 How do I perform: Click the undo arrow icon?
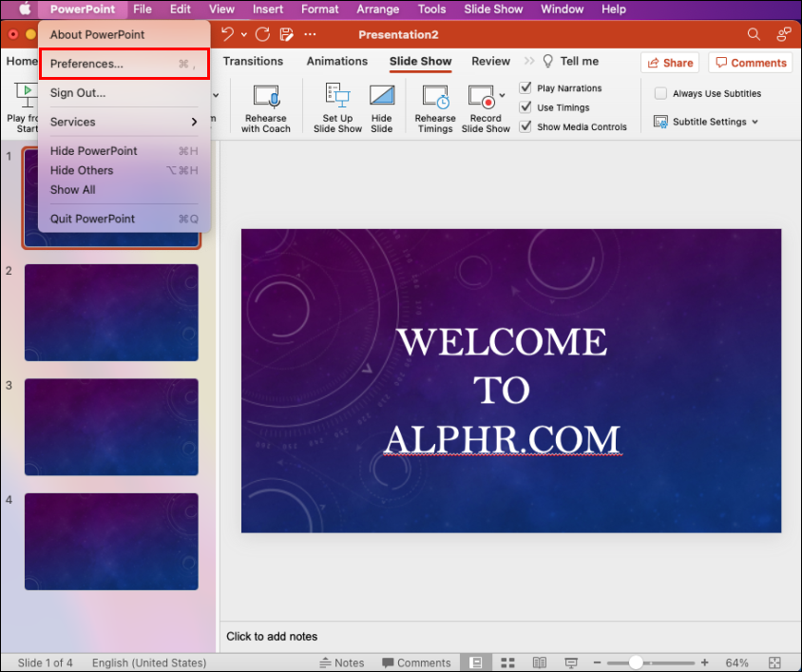pyautogui.click(x=227, y=34)
